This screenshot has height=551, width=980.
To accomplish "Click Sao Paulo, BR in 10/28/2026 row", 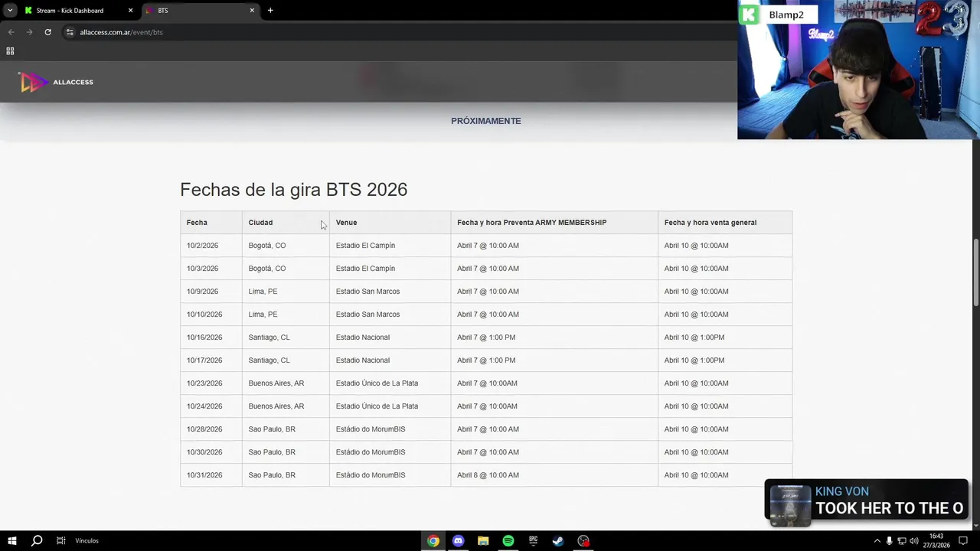I will pyautogui.click(x=272, y=429).
